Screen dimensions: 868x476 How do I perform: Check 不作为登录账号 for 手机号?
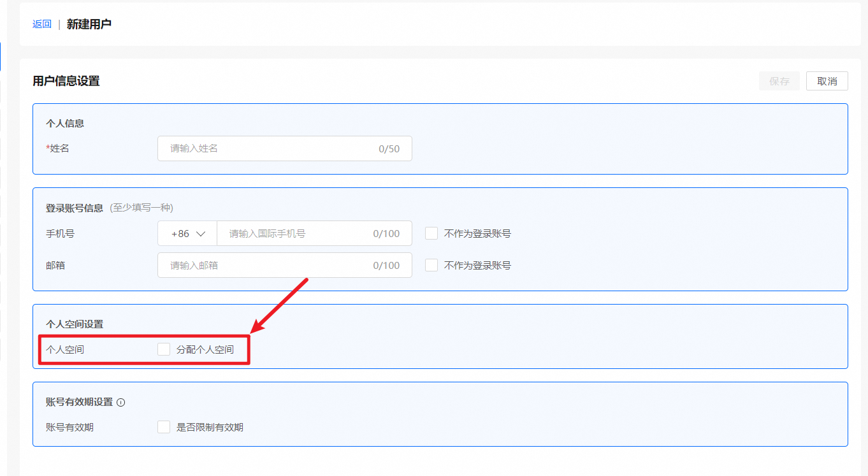431,233
